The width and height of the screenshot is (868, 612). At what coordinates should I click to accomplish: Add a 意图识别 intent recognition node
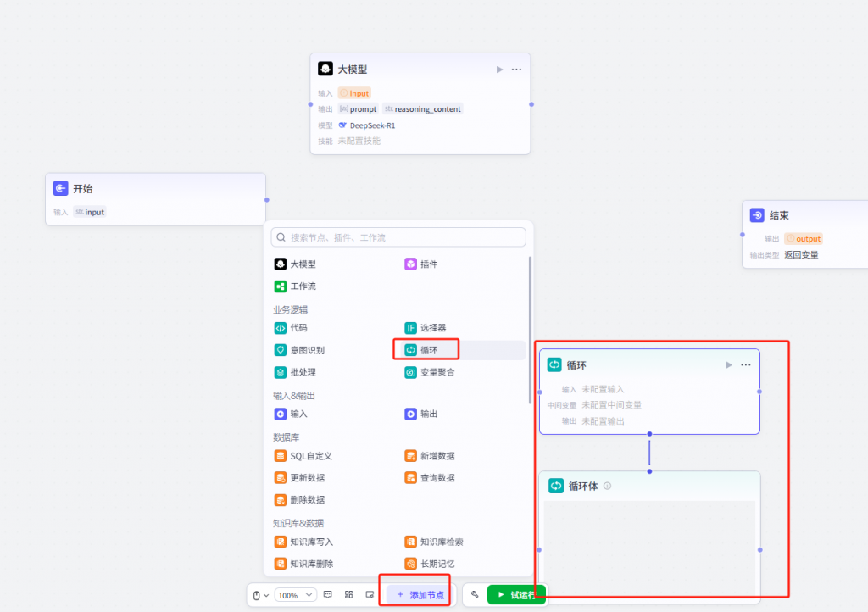(x=299, y=350)
